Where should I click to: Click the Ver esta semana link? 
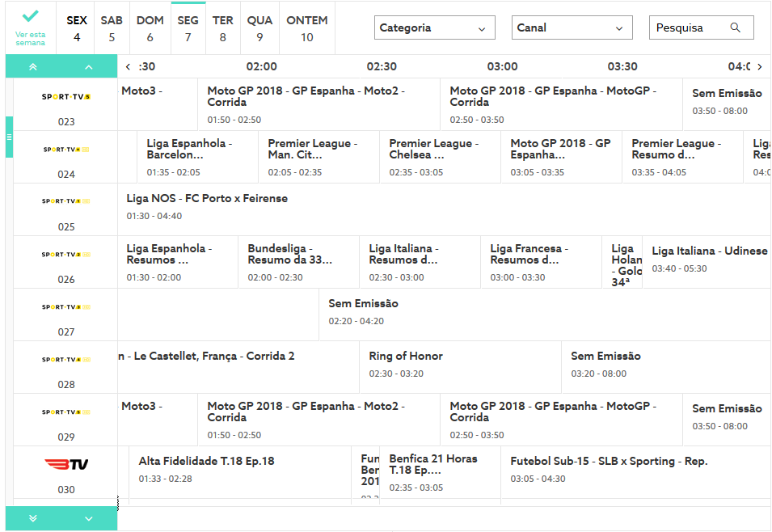tap(31, 39)
